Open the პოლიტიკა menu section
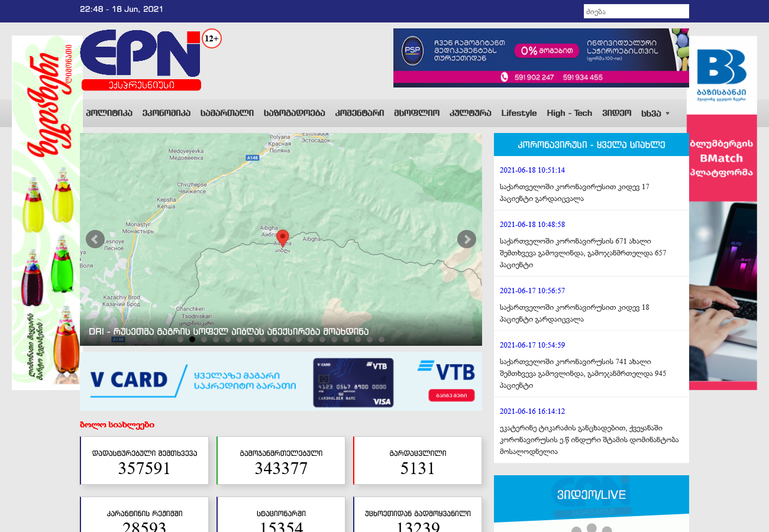 (109, 113)
